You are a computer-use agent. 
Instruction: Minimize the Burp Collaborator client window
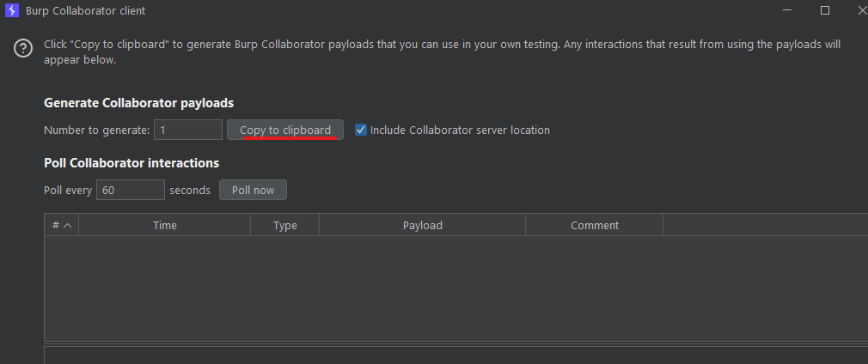click(787, 10)
